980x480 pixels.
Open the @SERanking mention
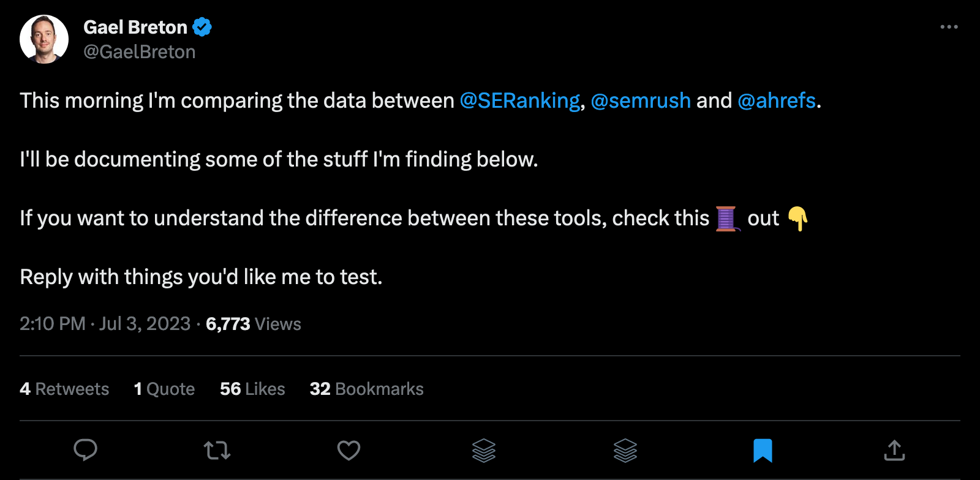point(519,100)
